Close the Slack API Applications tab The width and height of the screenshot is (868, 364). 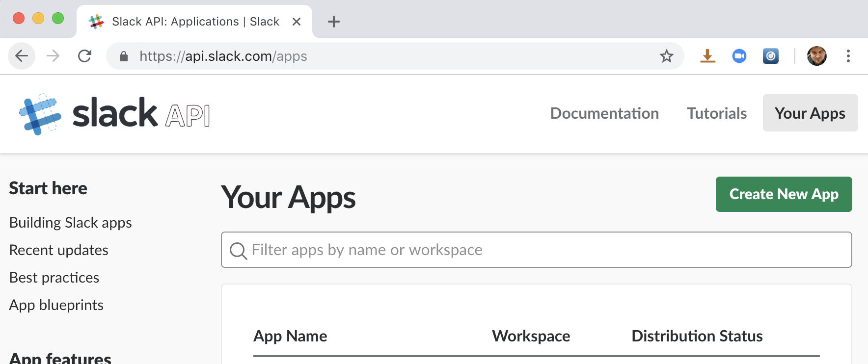(297, 22)
